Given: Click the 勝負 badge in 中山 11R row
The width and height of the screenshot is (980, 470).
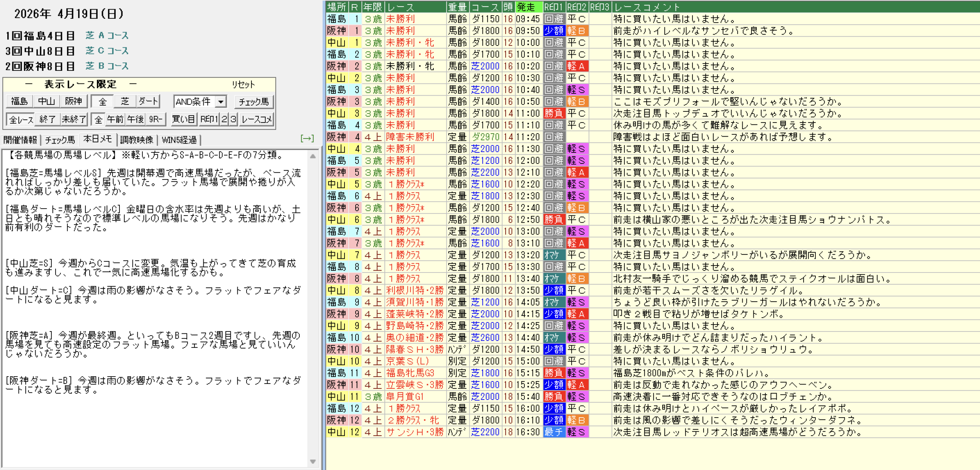Looking at the screenshot, I should coord(554,397).
